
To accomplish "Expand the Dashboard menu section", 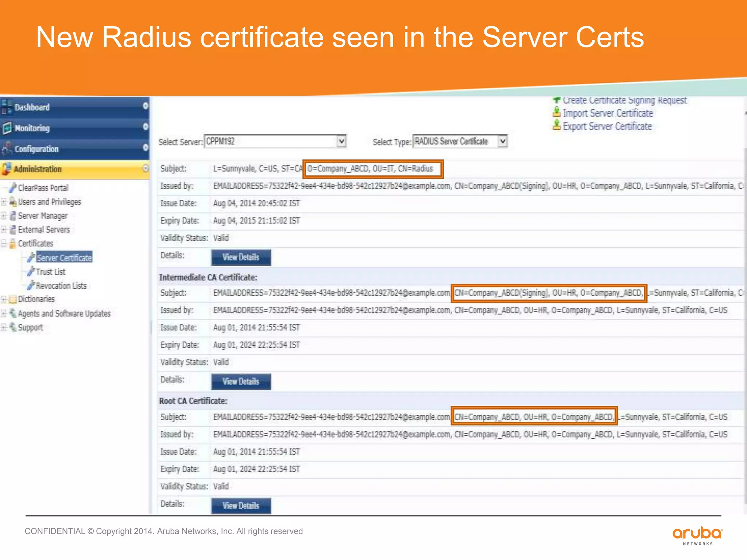I will pos(146,106).
